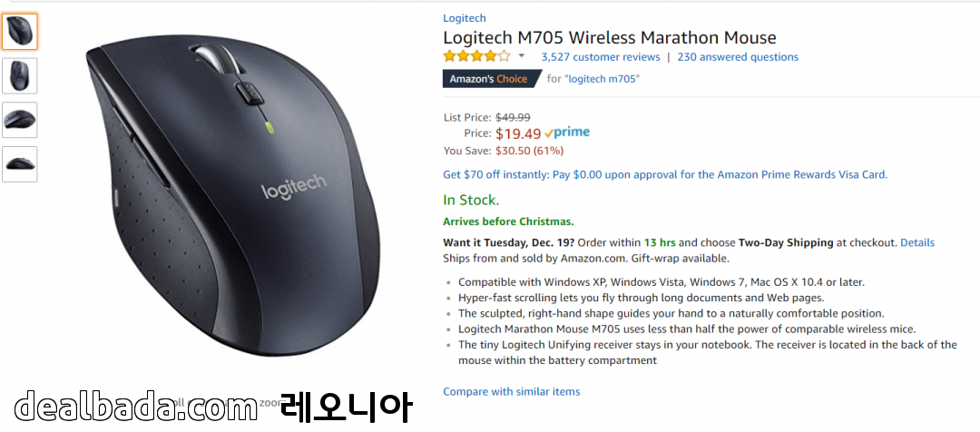Open the Logitech brand link above title

[x=464, y=18]
